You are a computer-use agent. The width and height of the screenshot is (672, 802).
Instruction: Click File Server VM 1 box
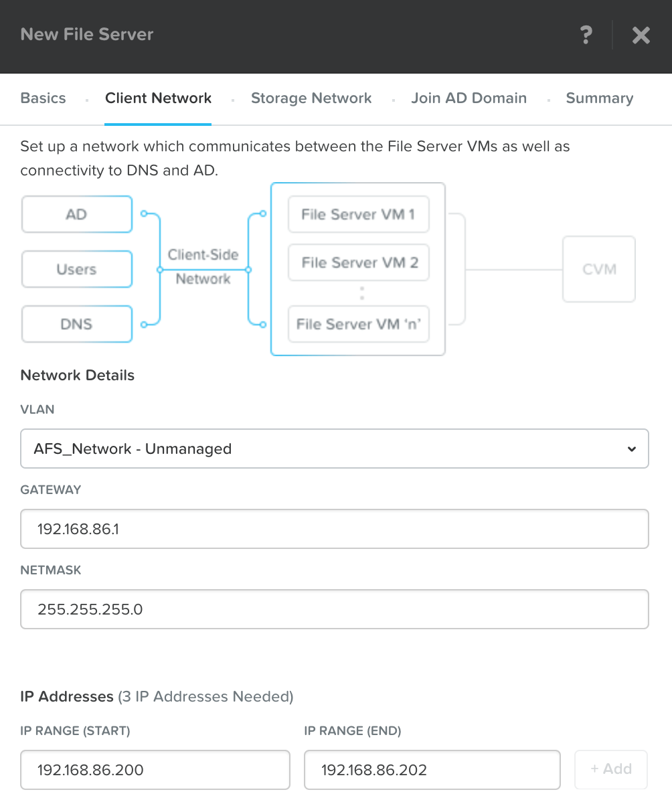(x=358, y=214)
